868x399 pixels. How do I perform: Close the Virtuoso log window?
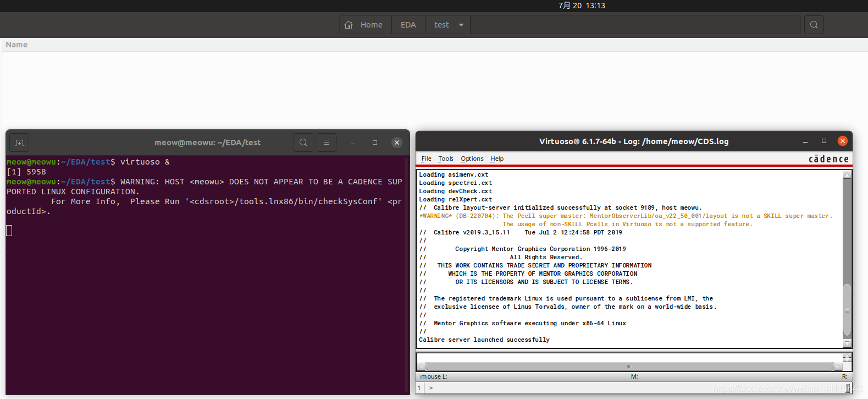(842, 141)
